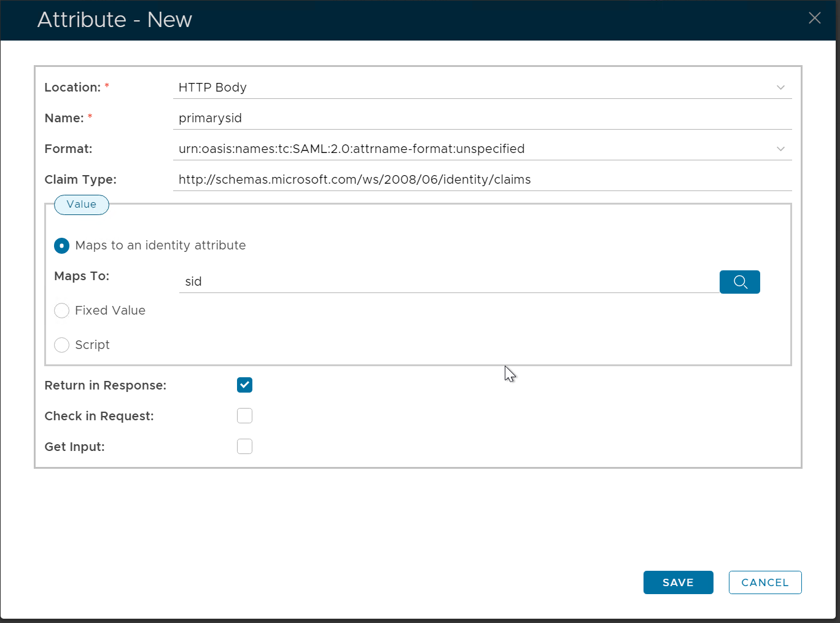This screenshot has height=623, width=840.
Task: Click the Value section tab label
Action: coord(82,205)
